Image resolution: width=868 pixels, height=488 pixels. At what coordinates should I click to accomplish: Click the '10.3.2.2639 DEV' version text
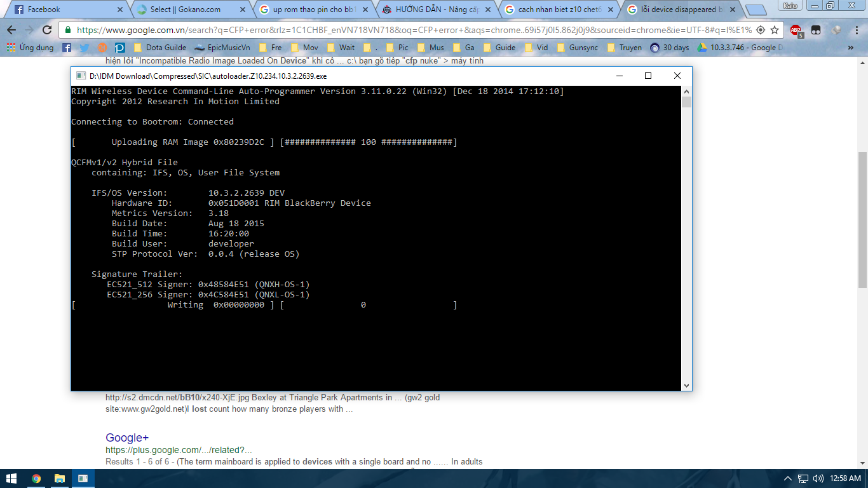(x=247, y=193)
